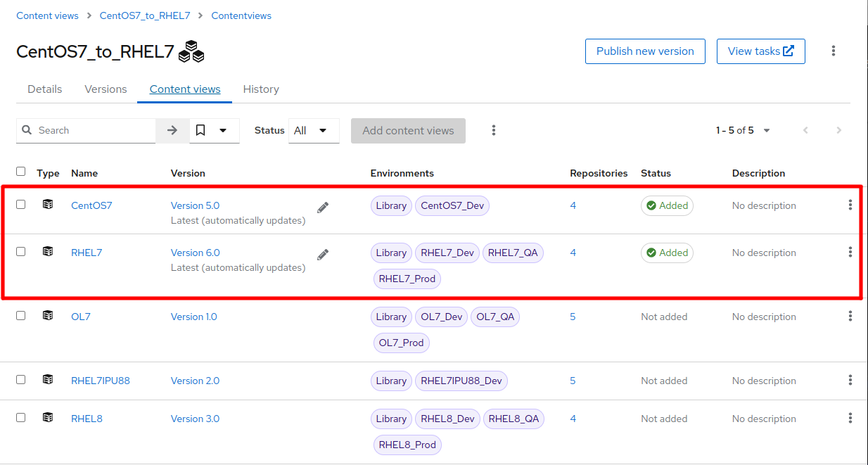Open kebab menu for RHEL8 row
Image resolution: width=868 pixels, height=465 pixels.
850,418
